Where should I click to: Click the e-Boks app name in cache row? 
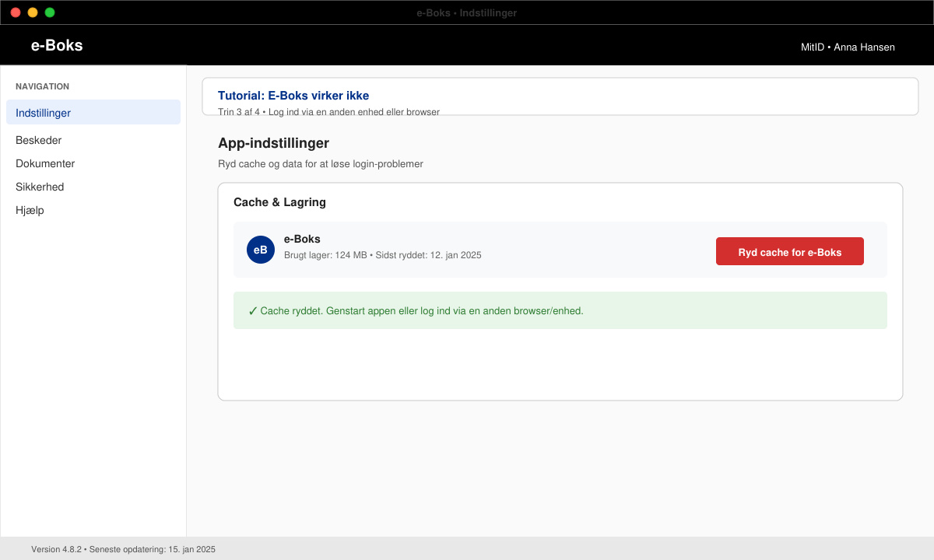(x=302, y=239)
